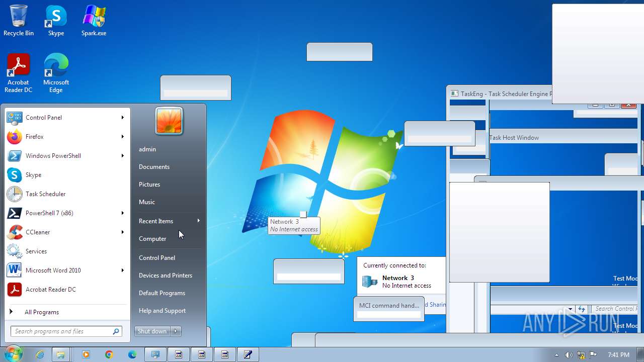Switch to Control Panel taskbar window button
The height and width of the screenshot is (362, 644).
[x=155, y=354]
